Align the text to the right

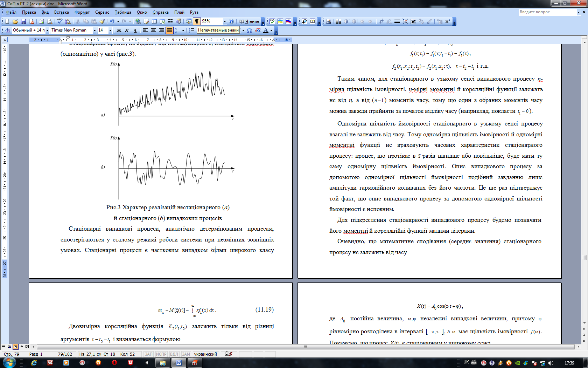(x=161, y=30)
